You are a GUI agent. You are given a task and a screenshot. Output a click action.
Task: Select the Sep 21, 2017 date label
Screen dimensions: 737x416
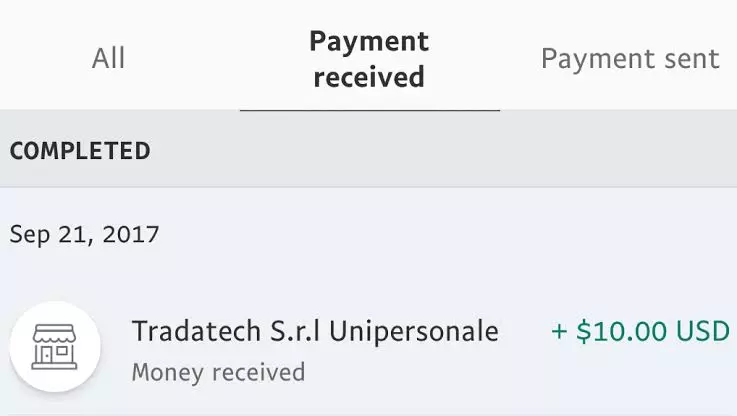84,234
